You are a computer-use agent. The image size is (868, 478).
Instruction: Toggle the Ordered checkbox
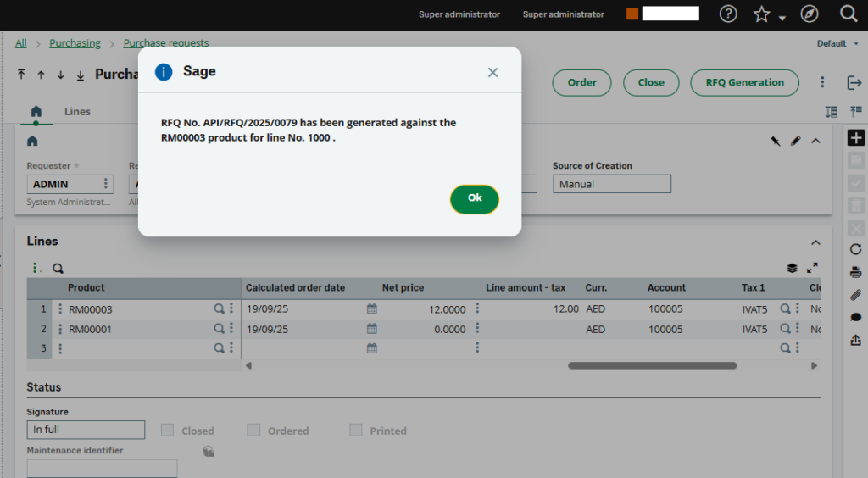point(253,431)
